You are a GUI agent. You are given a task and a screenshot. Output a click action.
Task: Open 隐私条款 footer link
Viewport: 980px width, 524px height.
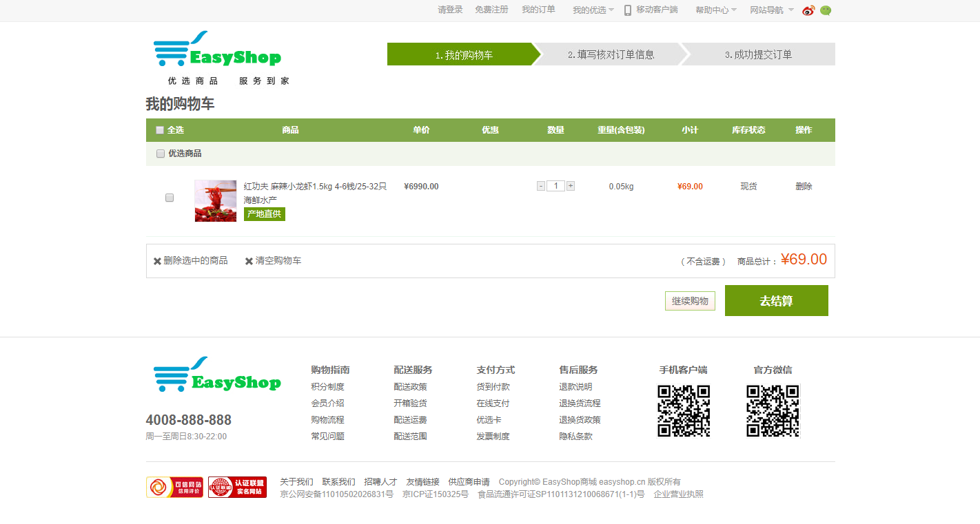click(575, 437)
